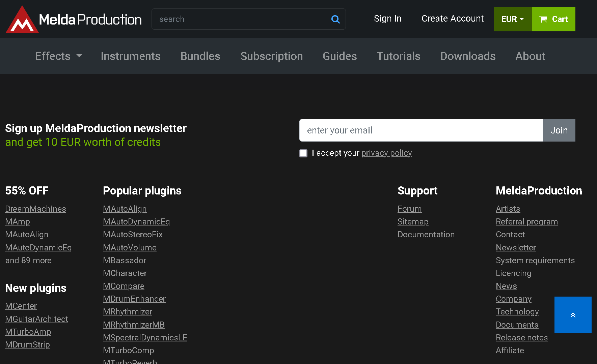This screenshot has height=364, width=597.
Task: Open the Documentation link
Action: click(426, 235)
